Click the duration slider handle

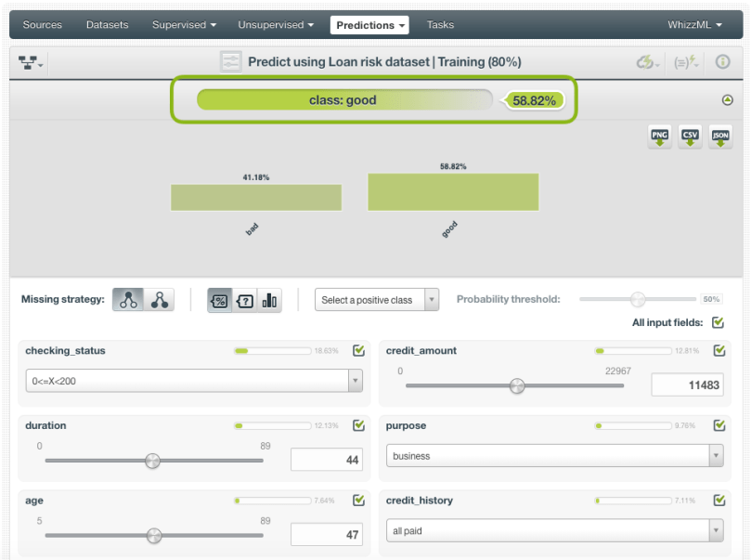[152, 461]
